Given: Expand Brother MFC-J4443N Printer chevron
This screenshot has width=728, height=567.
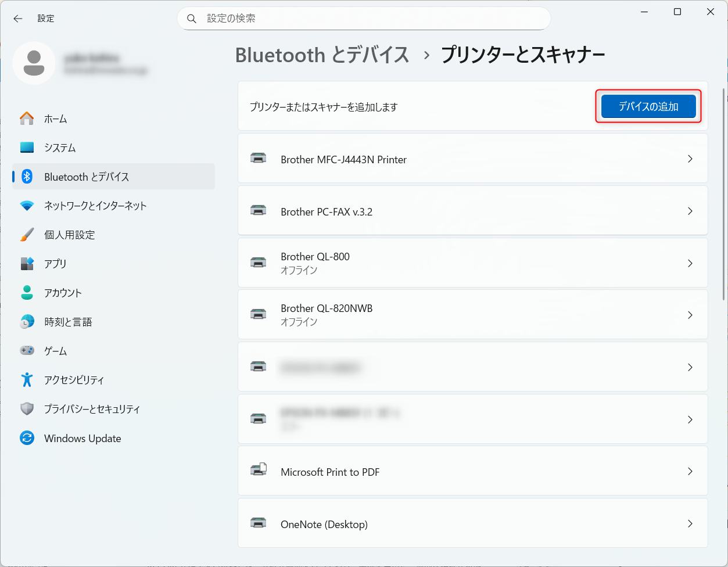Looking at the screenshot, I should 690,159.
